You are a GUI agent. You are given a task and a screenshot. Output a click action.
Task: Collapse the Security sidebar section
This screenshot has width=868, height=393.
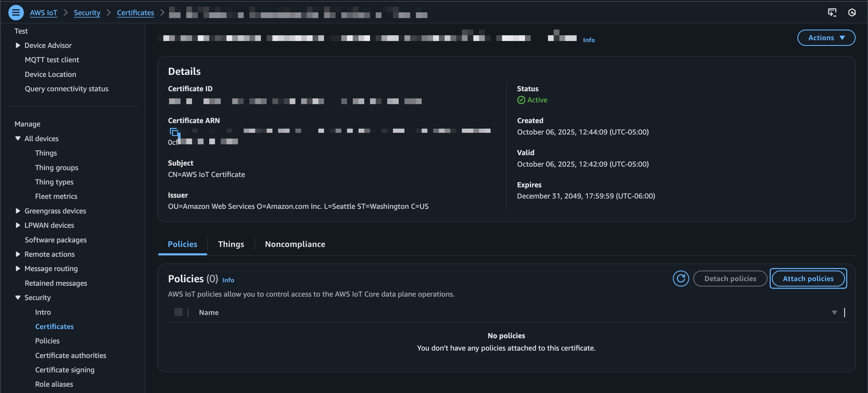point(18,298)
